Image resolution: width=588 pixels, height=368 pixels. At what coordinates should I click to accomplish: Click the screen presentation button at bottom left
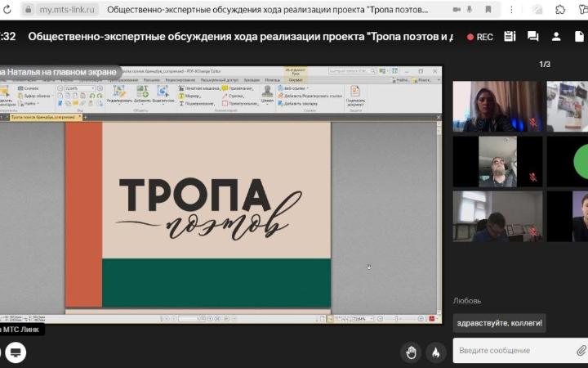[16, 352]
